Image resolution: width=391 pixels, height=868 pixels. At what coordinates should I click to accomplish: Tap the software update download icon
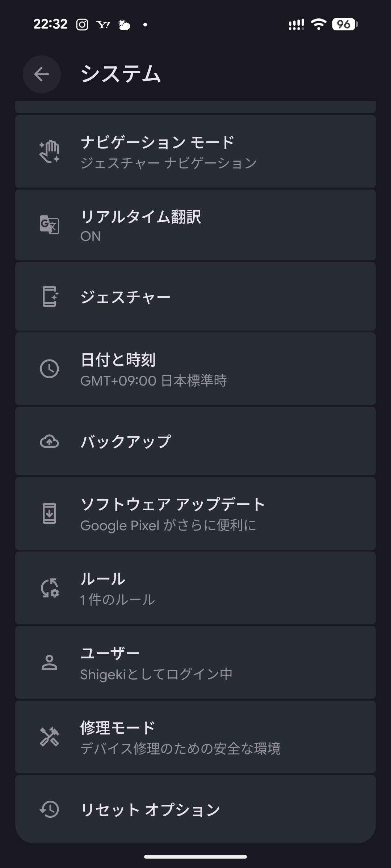(49, 514)
